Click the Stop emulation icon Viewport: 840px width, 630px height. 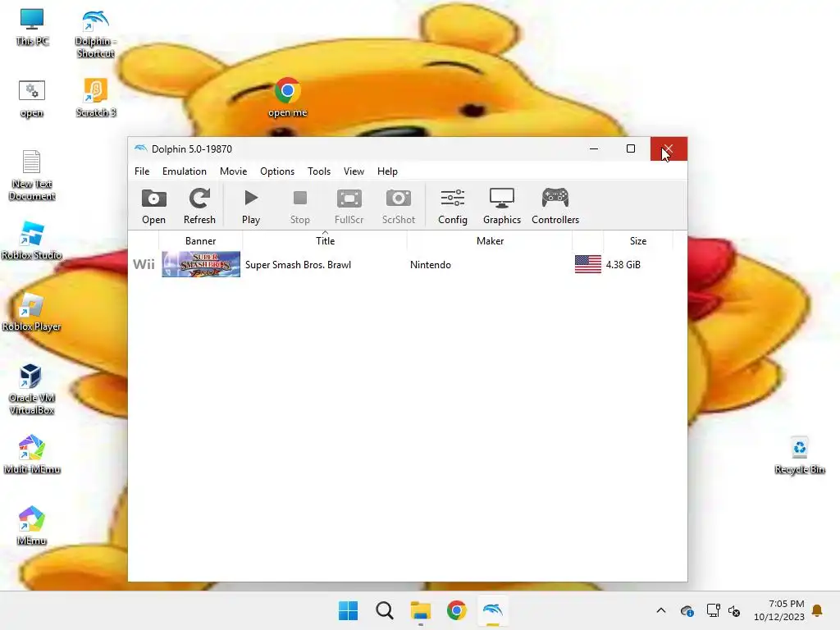pyautogui.click(x=300, y=206)
